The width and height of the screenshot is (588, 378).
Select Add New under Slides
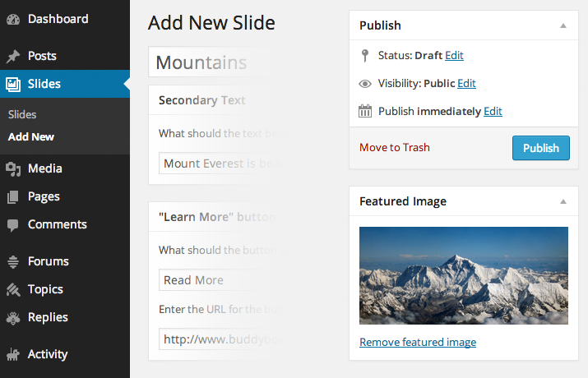point(31,136)
